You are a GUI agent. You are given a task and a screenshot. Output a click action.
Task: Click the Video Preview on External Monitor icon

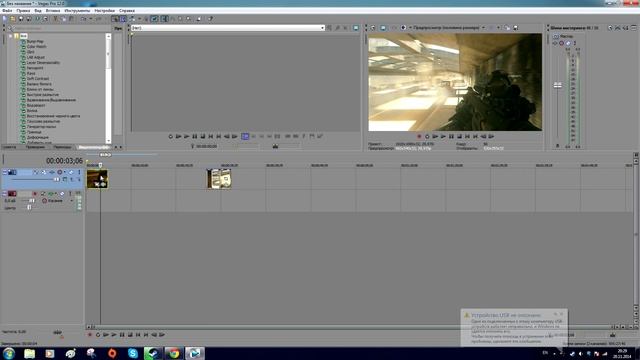pos(382,28)
